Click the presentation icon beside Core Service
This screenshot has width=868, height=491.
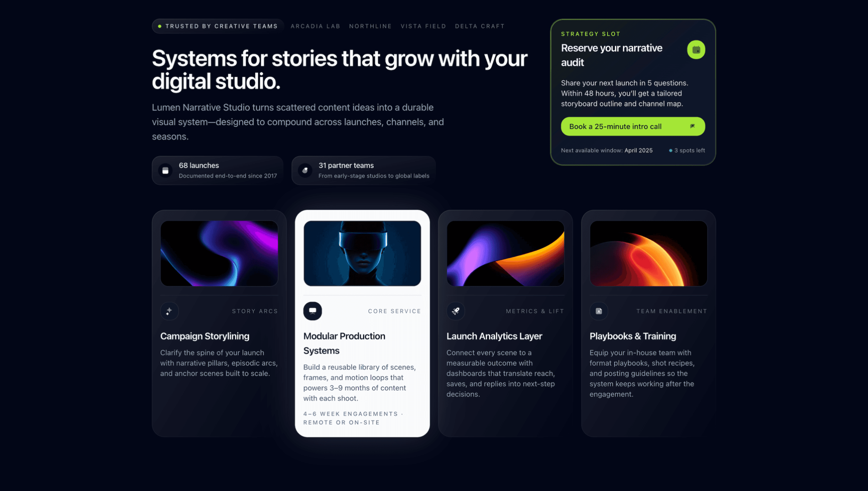point(312,311)
